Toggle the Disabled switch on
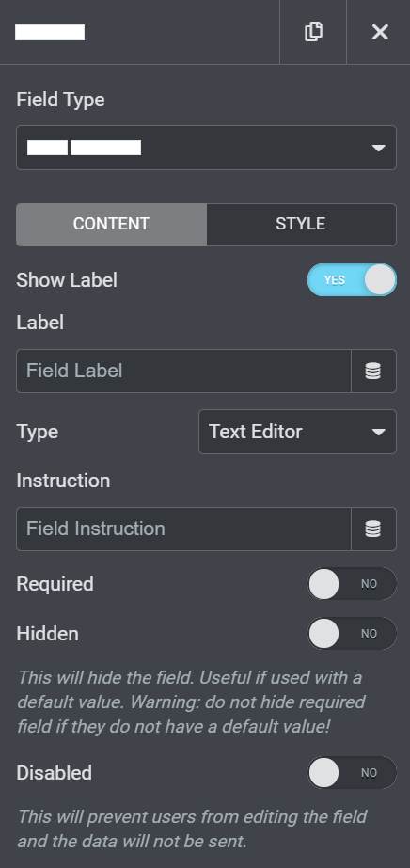Viewport: 410px width, 868px height. (352, 773)
